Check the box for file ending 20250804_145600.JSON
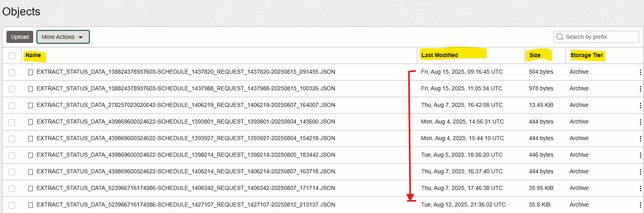The image size is (644, 213). point(12,122)
